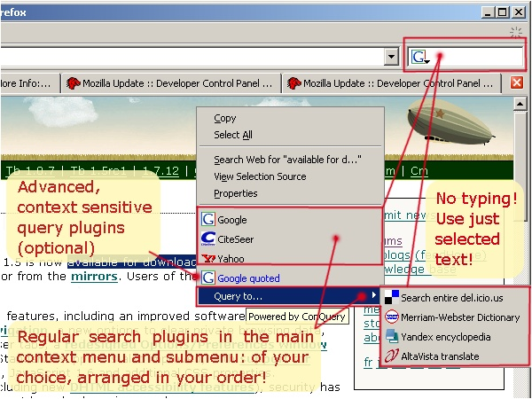Open the 'Tb 1.0.7' link in green bar
This screenshot has width=532, height=399.
pos(30,170)
